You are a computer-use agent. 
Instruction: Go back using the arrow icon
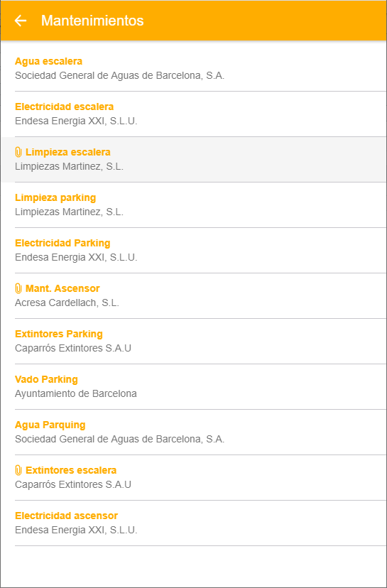(21, 21)
